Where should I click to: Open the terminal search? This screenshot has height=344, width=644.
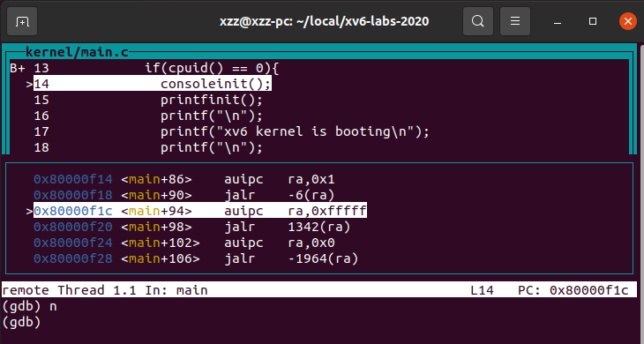tap(477, 21)
